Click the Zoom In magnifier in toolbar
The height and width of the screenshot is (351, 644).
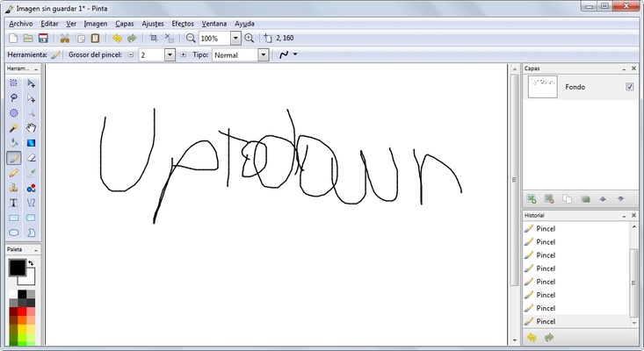249,38
